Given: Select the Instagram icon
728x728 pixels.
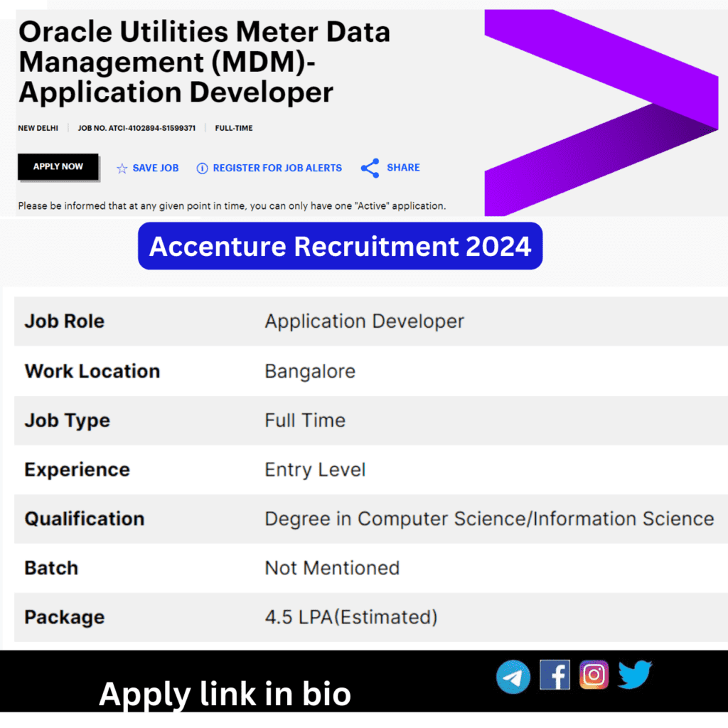Looking at the screenshot, I should pyautogui.click(x=594, y=675).
